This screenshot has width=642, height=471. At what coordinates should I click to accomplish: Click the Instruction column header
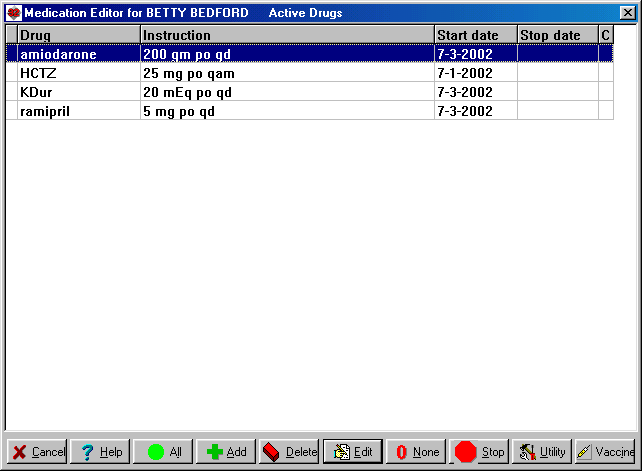coord(287,35)
